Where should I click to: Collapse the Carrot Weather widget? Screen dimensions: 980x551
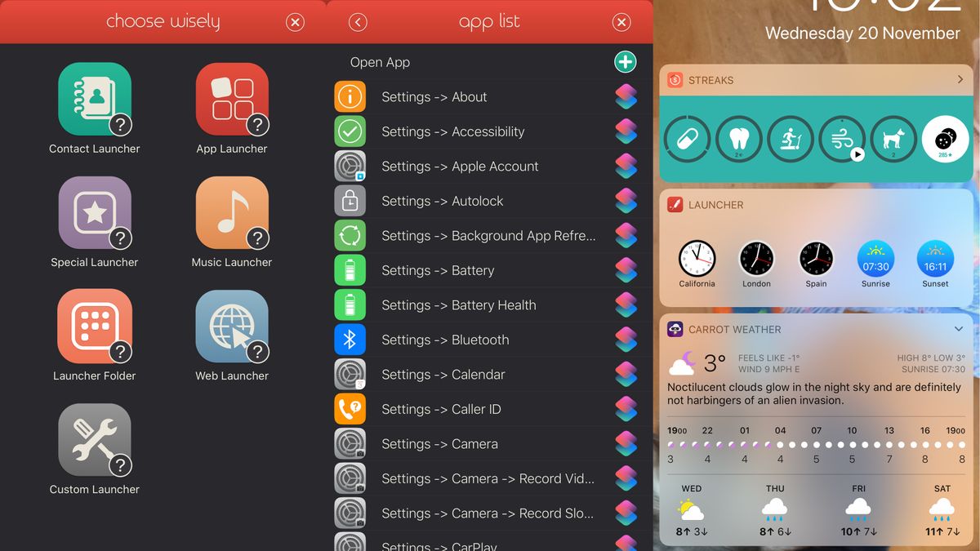pyautogui.click(x=959, y=329)
